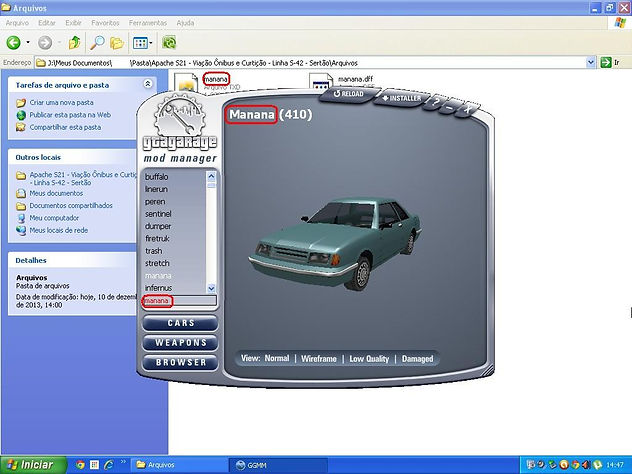632x474 pixels.
Task: Select the manana.dff file icon
Action: (x=321, y=83)
